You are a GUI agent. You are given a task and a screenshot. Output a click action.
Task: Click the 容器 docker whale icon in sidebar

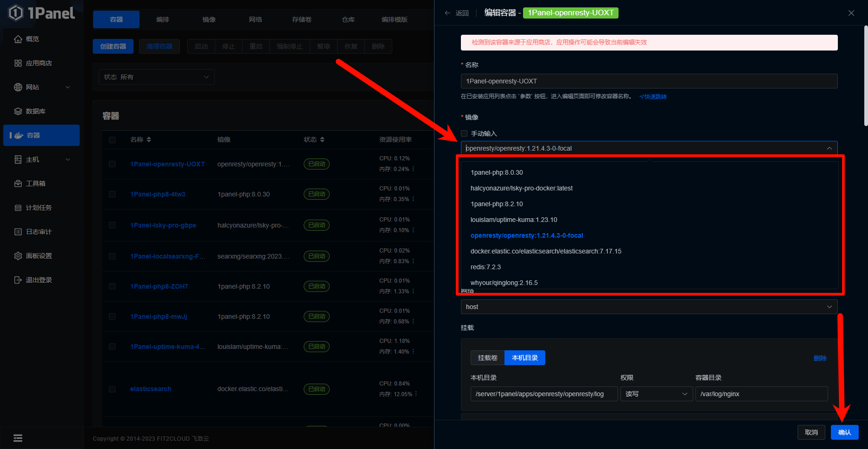[x=19, y=135]
